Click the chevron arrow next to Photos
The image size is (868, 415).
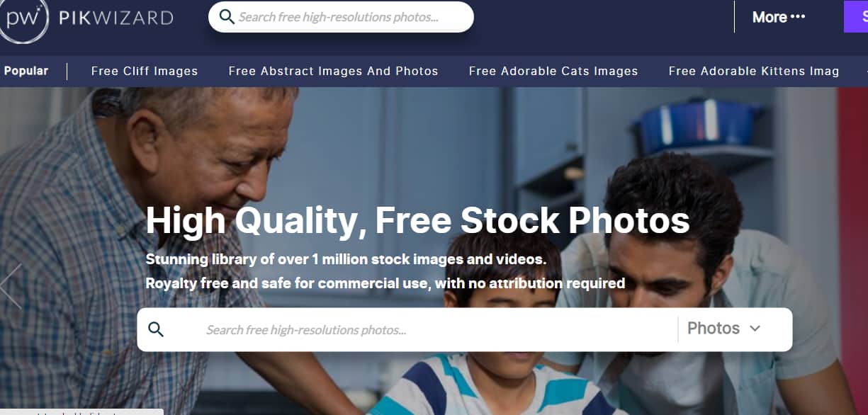coord(755,329)
